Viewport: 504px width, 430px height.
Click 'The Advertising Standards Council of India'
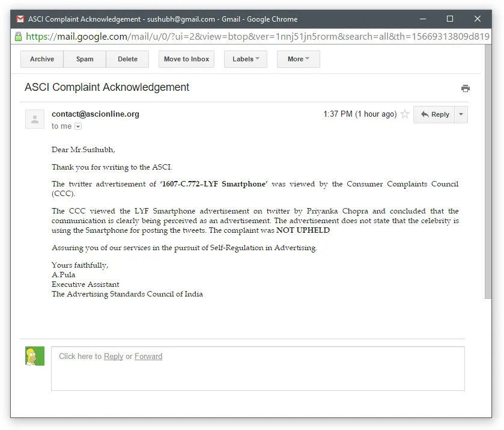pyautogui.click(x=127, y=294)
